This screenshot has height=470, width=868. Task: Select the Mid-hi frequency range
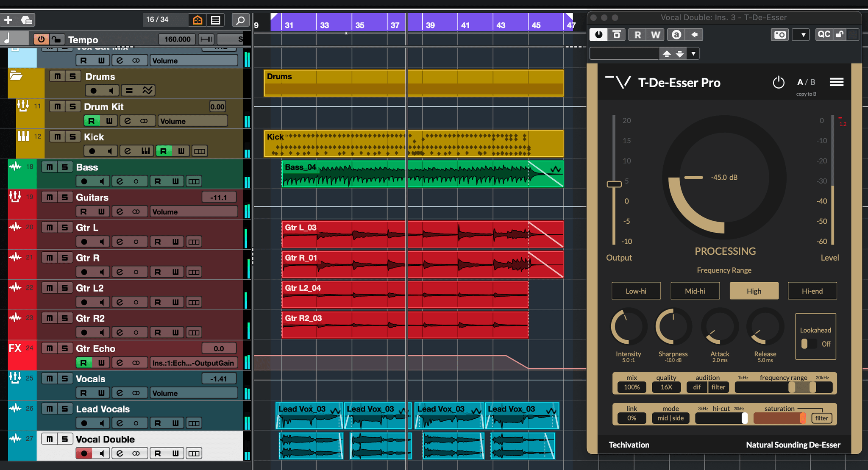pyautogui.click(x=695, y=291)
